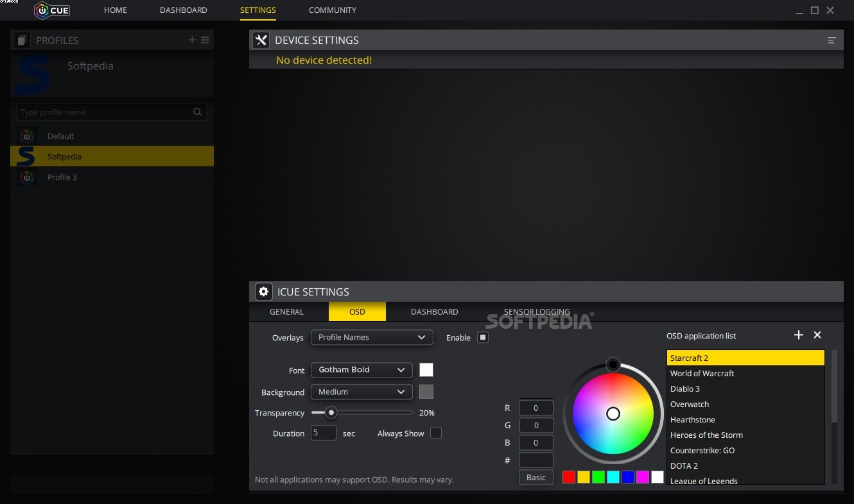This screenshot has width=854, height=504.
Task: Click the R color value field
Action: pyautogui.click(x=536, y=408)
